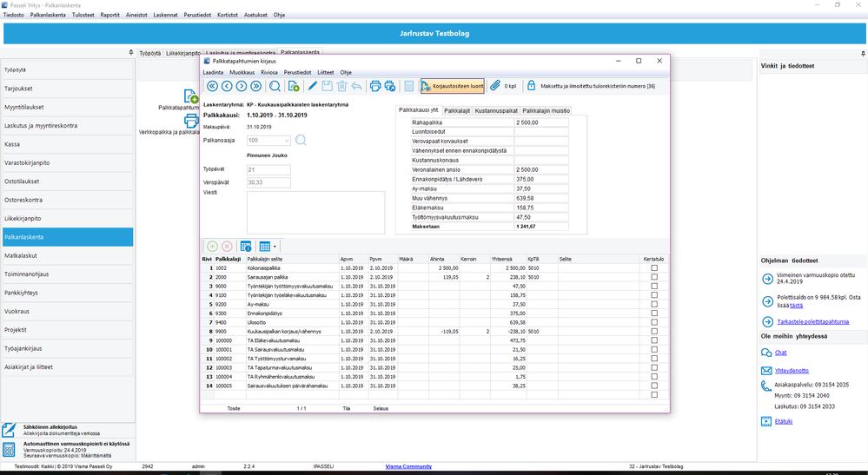Open the Liitteet menu in dialog

point(326,72)
